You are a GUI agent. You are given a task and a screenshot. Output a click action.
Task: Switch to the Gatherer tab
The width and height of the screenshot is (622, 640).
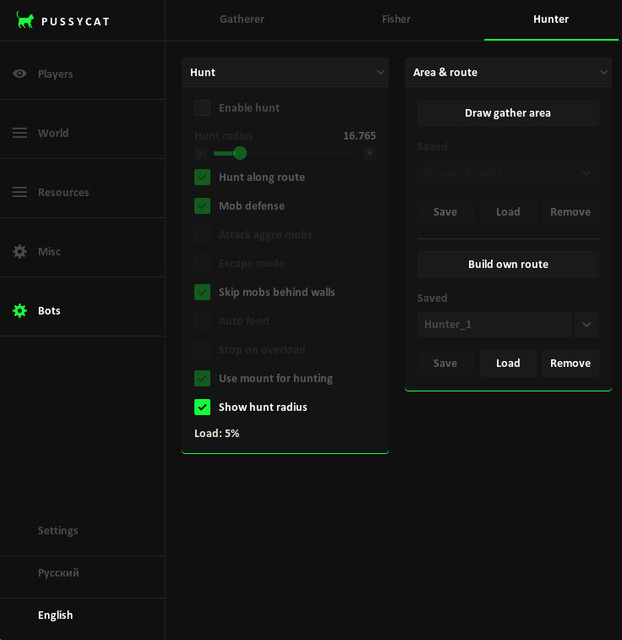242,19
